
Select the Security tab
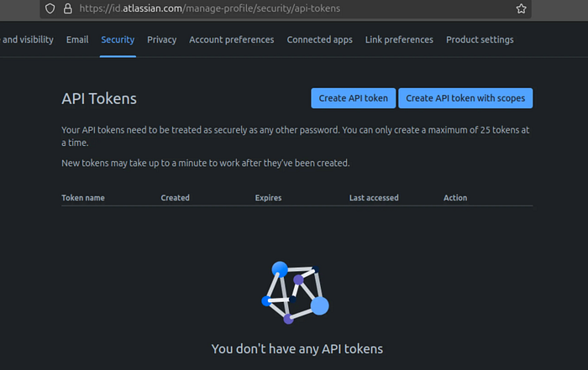(x=118, y=39)
